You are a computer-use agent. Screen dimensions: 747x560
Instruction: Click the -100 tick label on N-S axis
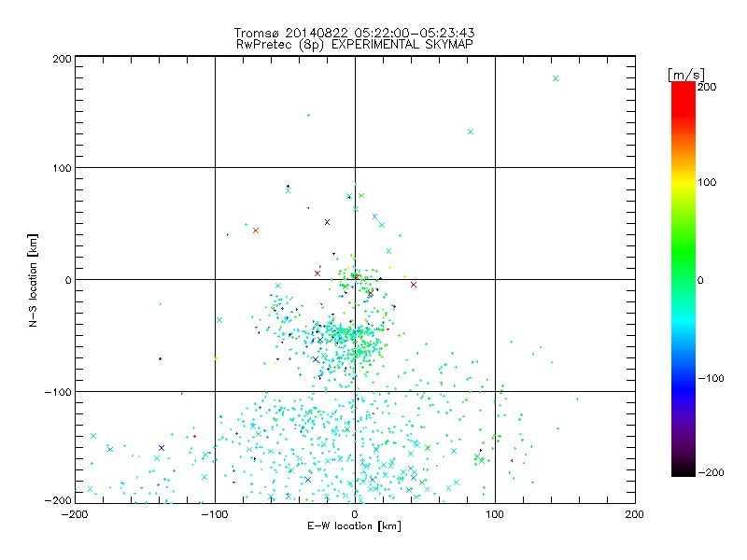click(58, 392)
